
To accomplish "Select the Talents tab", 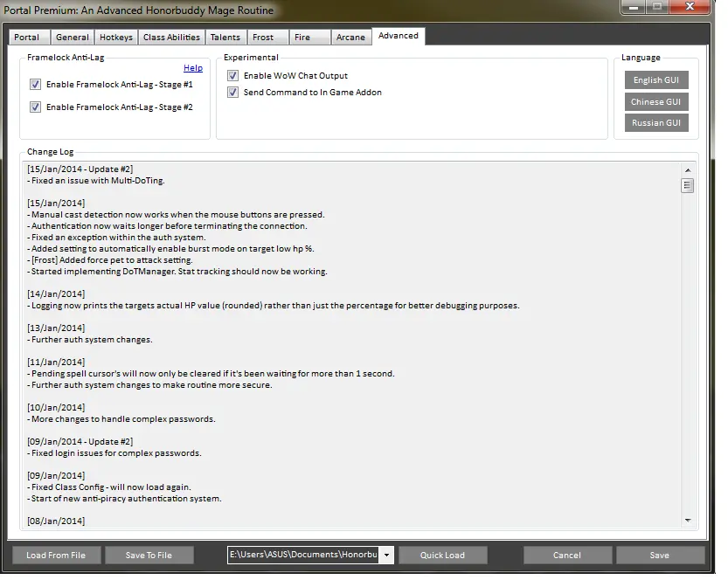I will [225, 37].
